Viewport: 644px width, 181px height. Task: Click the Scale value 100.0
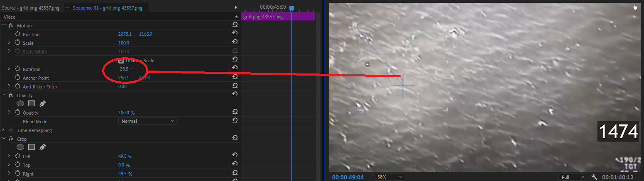124,43
